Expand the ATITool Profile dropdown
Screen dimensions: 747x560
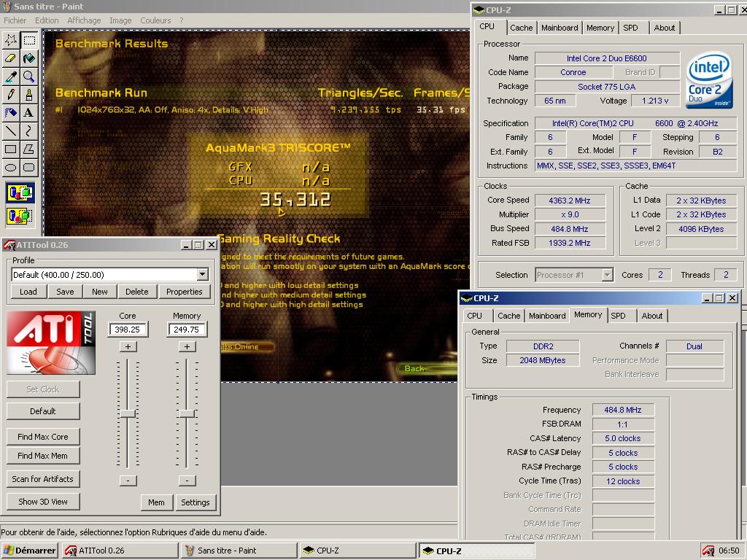tap(203, 274)
